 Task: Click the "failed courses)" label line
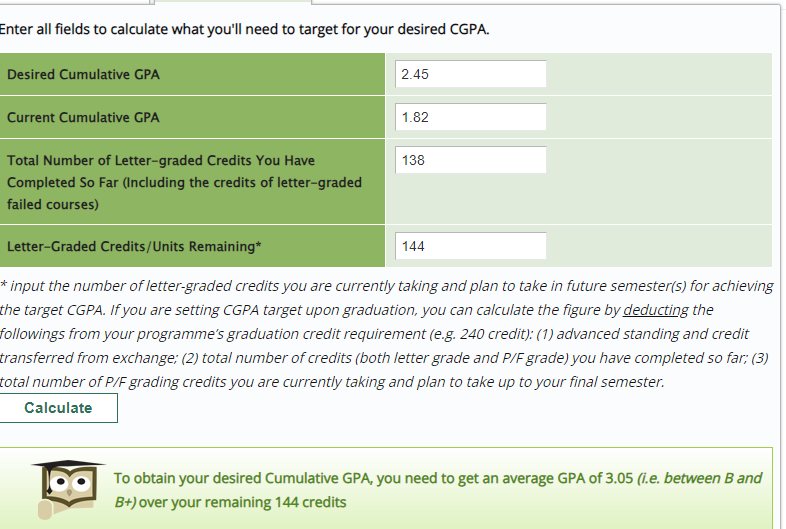52,204
